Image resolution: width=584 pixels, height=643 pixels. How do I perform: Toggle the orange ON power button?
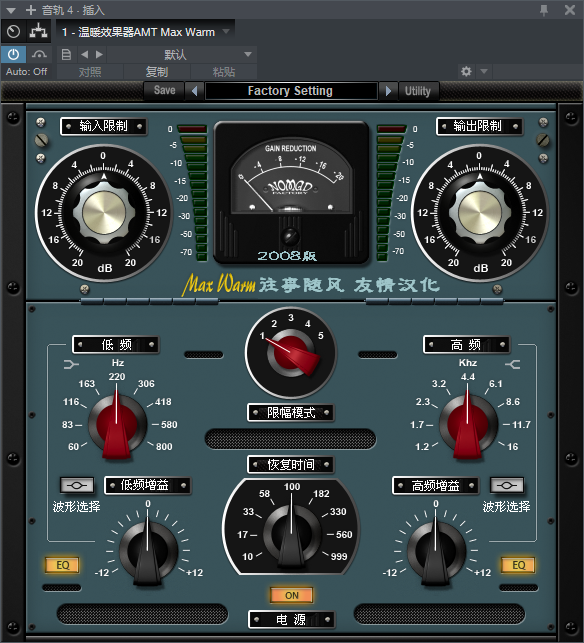click(292, 595)
